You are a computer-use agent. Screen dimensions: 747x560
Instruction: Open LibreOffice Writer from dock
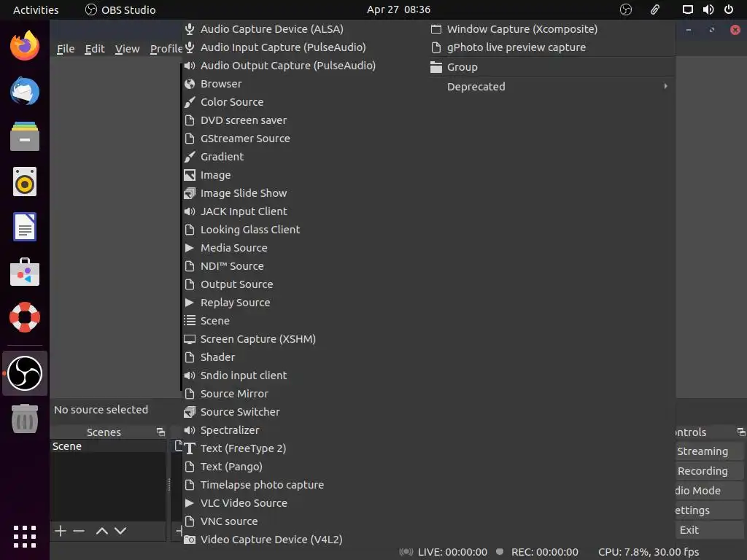25,227
